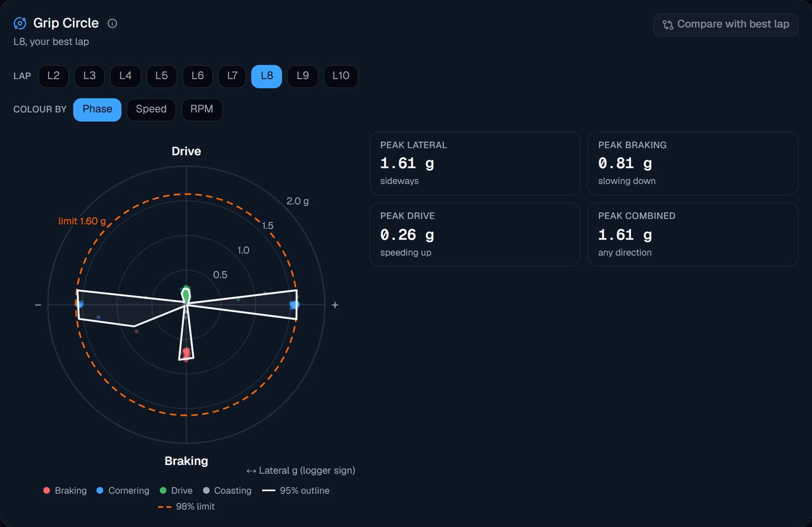Viewport: 812px width, 527px height.
Task: Select lap L5
Action: [x=161, y=76]
